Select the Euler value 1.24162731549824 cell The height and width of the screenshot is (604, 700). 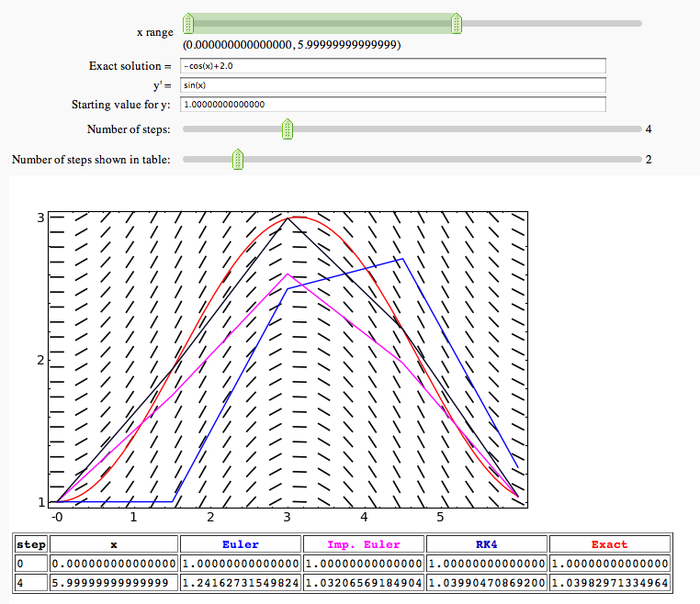click(x=241, y=583)
